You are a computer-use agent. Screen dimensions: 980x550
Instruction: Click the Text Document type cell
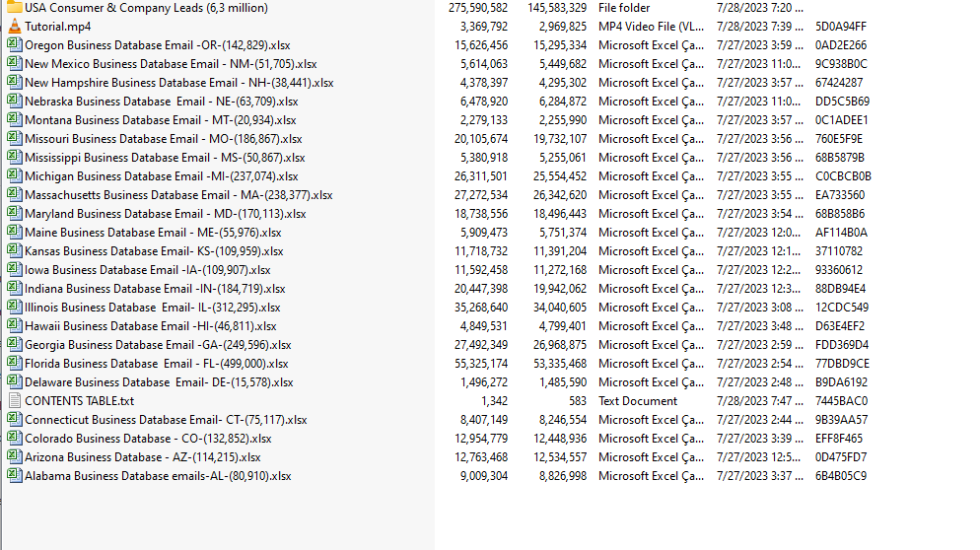tap(638, 401)
